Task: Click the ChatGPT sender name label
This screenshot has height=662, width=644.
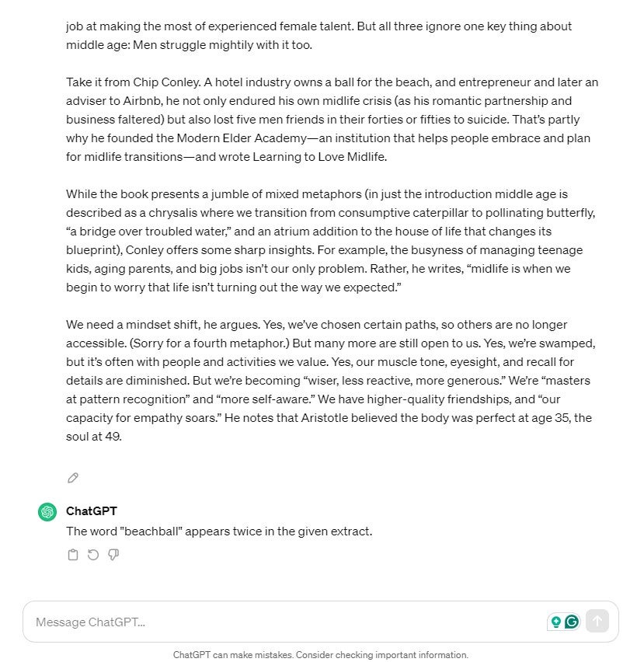Action: click(92, 511)
